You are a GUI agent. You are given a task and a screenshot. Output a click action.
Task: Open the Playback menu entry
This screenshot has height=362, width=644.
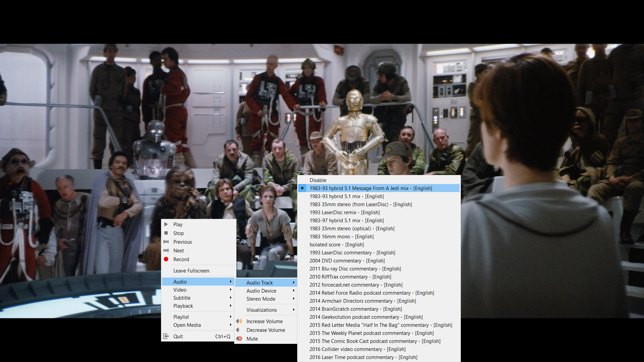(199, 306)
